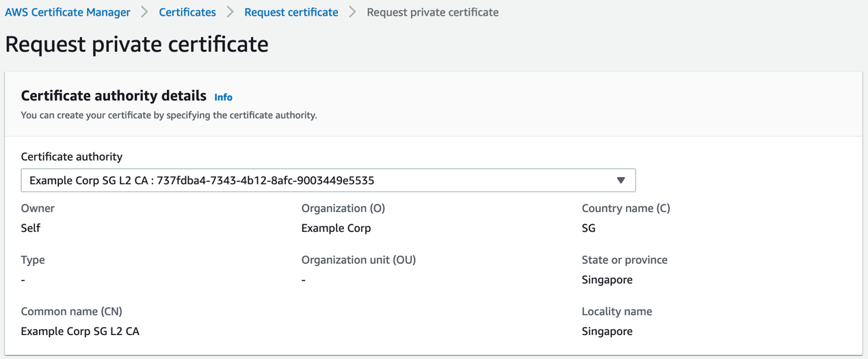Image resolution: width=868 pixels, height=359 pixels.
Task: Click the Country name value SG
Action: pyautogui.click(x=589, y=228)
